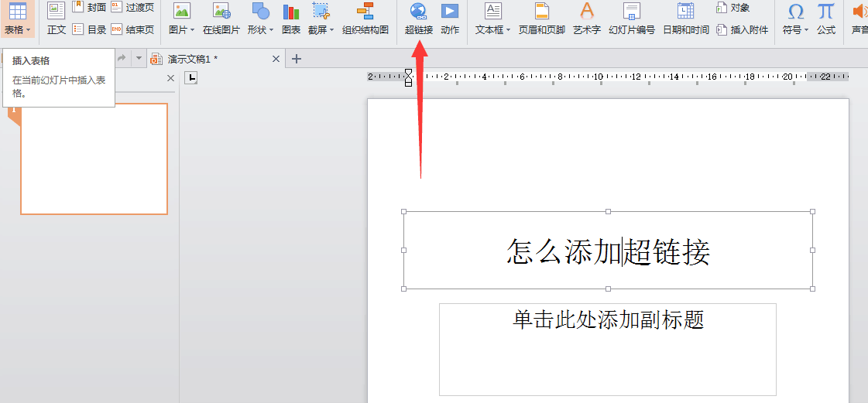This screenshot has width=868, height=403.
Task: Expand the 截屏 dropdown arrow
Action: click(x=331, y=30)
